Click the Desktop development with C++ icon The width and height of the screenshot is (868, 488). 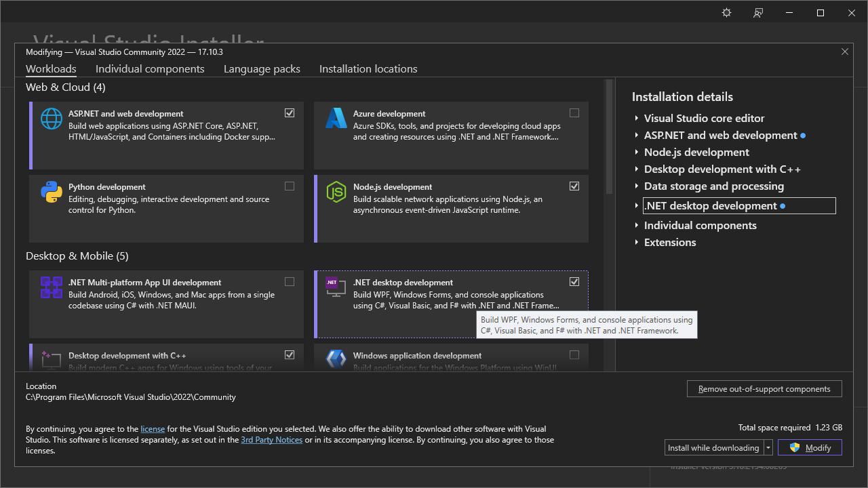52,359
